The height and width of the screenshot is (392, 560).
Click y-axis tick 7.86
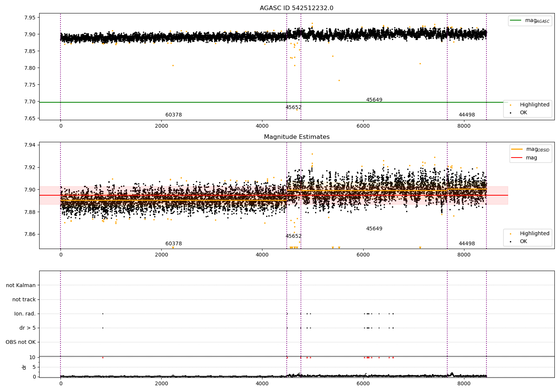30,235
